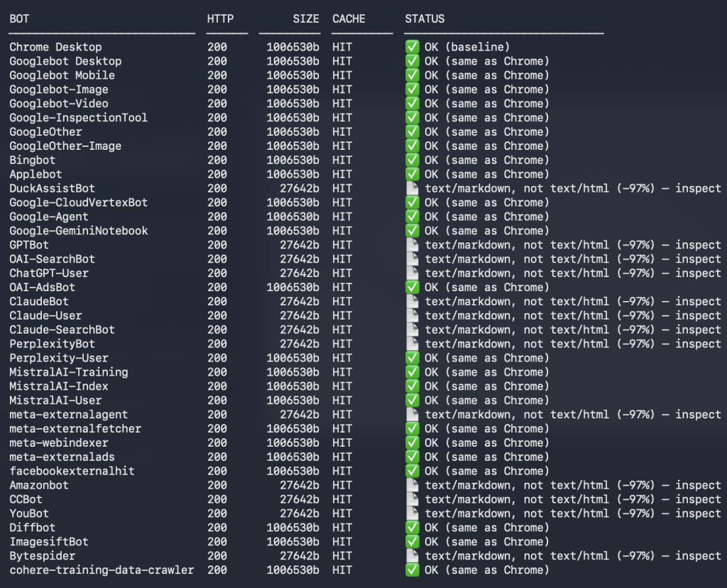
Task: Click the ImagesiftBot bot name
Action: [x=49, y=542]
